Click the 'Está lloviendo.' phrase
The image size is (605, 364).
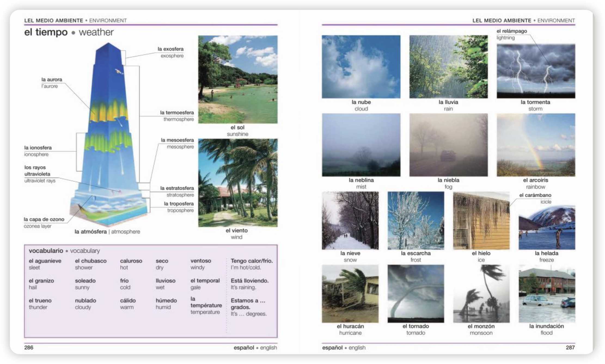[249, 280]
